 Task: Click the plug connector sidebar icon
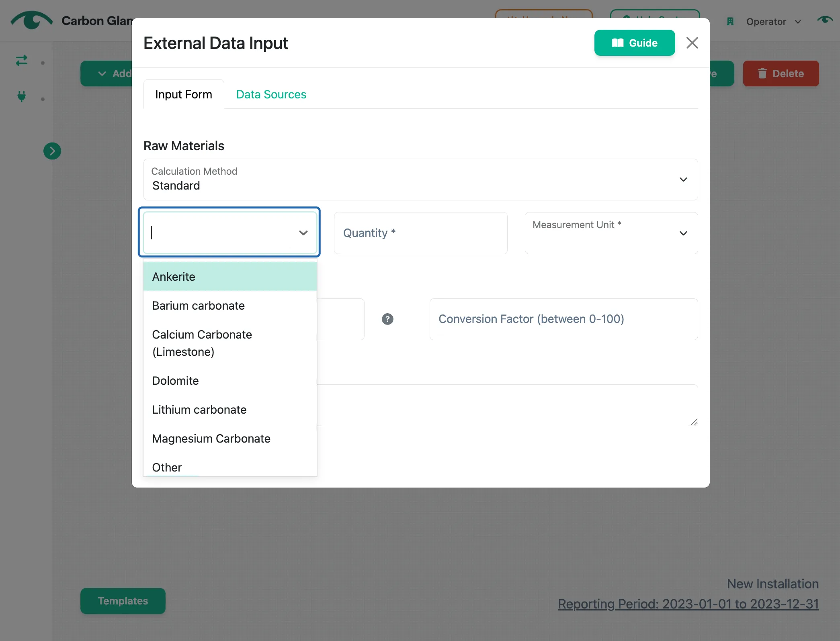tap(22, 96)
